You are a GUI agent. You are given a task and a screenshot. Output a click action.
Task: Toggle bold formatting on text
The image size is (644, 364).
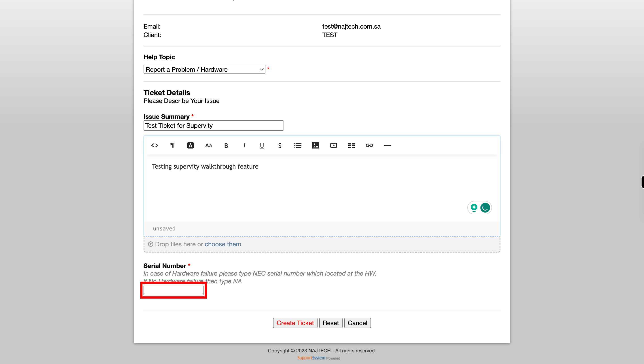[x=226, y=145]
